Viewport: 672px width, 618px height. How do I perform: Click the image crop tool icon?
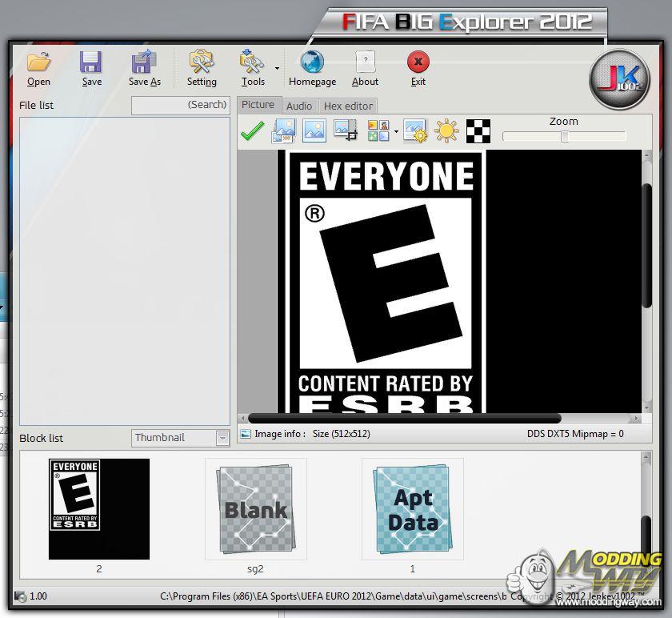pos(346,131)
